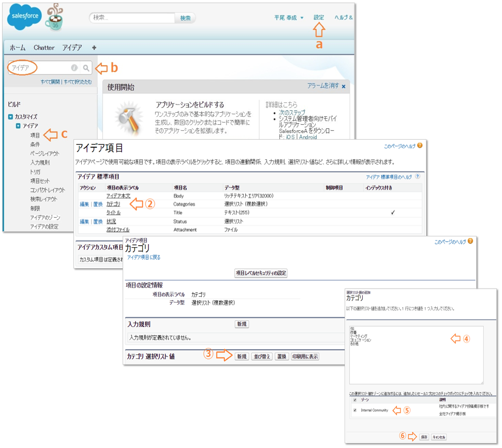Select ページレイアウト in the sidebar tree

(45, 154)
